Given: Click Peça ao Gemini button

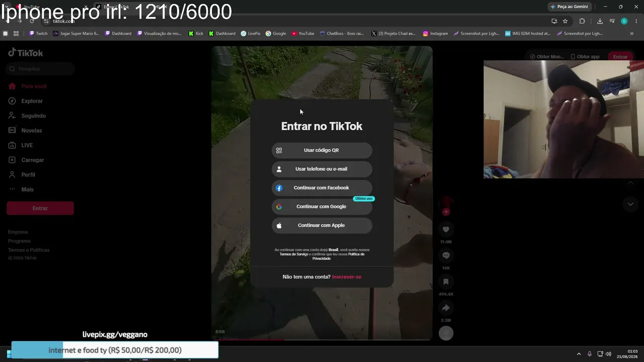Looking at the screenshot, I should 570,7.
